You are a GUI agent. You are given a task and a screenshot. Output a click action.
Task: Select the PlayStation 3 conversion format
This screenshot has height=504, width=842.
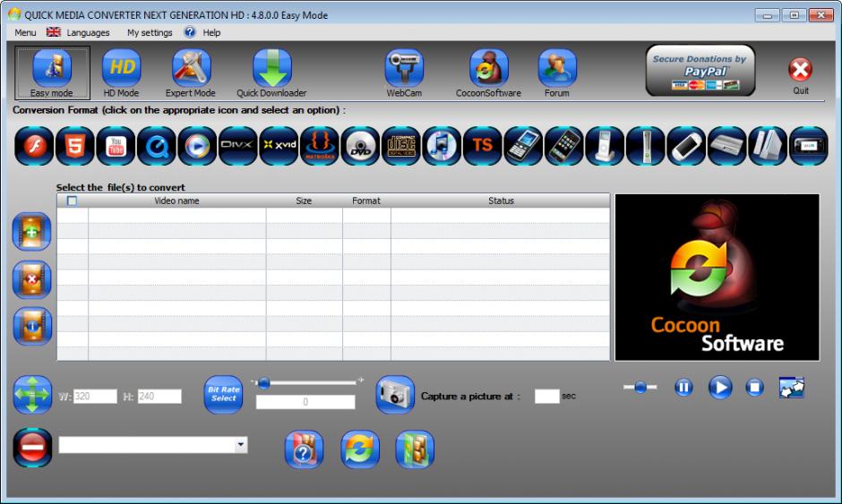[727, 145]
